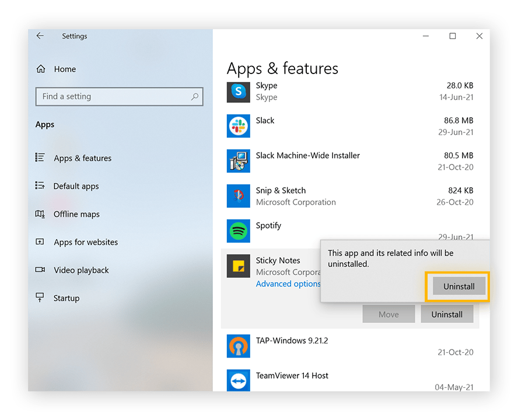Select the Skype app icon

point(238,91)
